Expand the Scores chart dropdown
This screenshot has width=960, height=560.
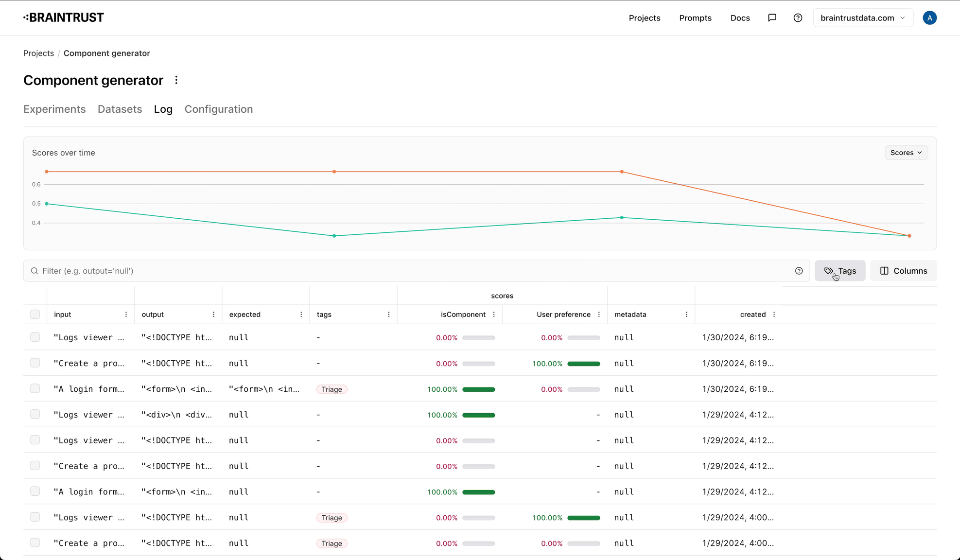pyautogui.click(x=906, y=153)
